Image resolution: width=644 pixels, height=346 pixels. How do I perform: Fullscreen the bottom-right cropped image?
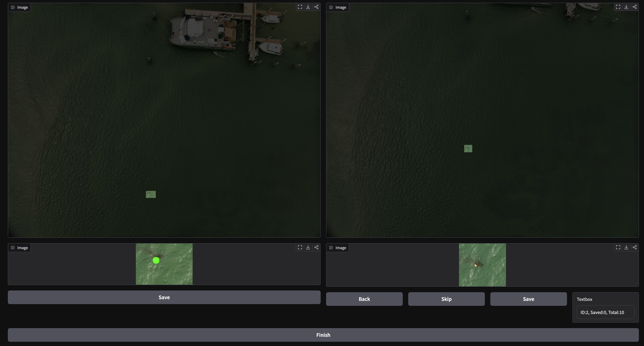618,247
